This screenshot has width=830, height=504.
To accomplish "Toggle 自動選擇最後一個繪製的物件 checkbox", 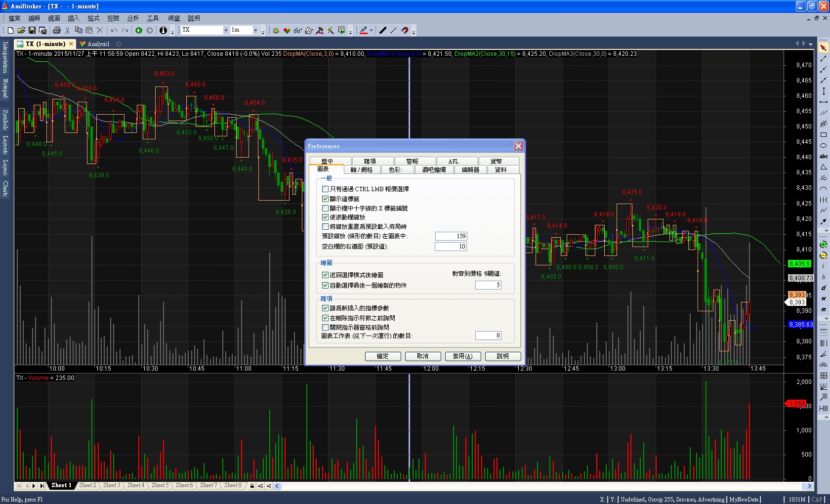I will pyautogui.click(x=325, y=285).
